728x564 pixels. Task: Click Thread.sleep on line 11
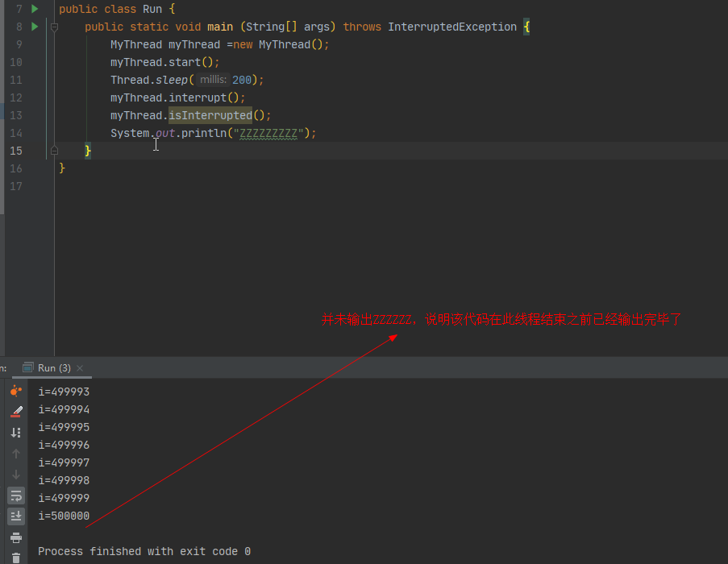pos(149,80)
